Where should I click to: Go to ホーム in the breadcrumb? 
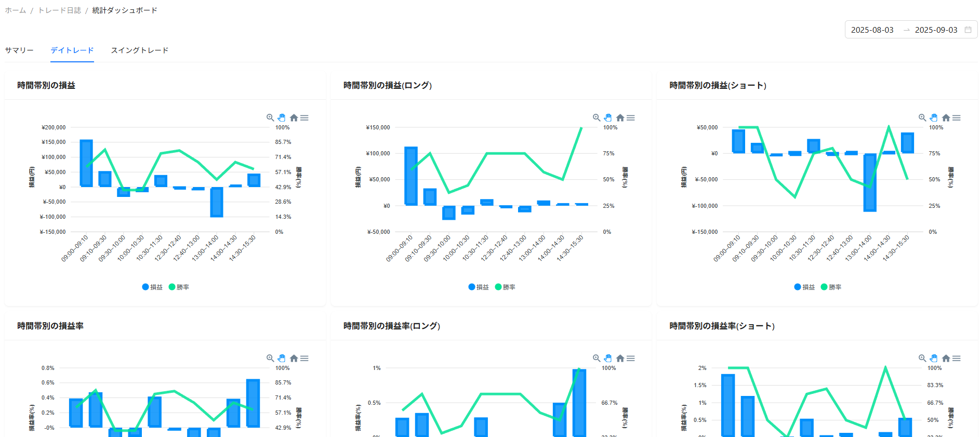point(16,10)
